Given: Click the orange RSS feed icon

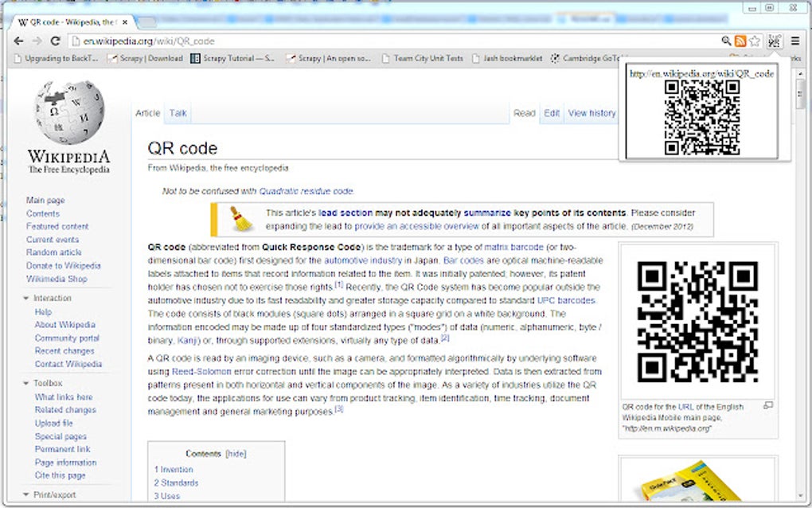Looking at the screenshot, I should tap(740, 41).
